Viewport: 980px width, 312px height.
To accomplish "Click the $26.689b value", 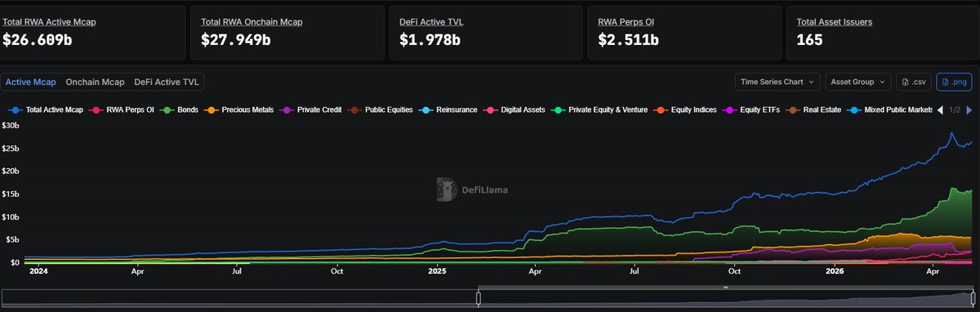I will (38, 39).
